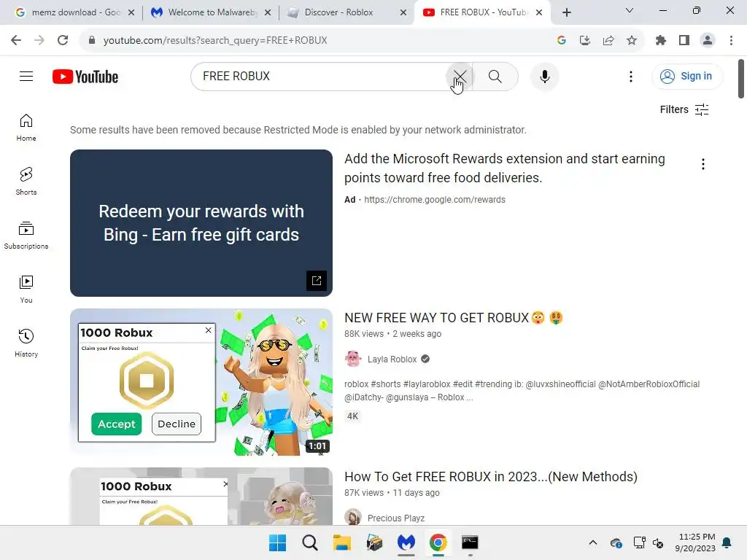Open search Filters
The image size is (747, 560).
click(x=684, y=109)
